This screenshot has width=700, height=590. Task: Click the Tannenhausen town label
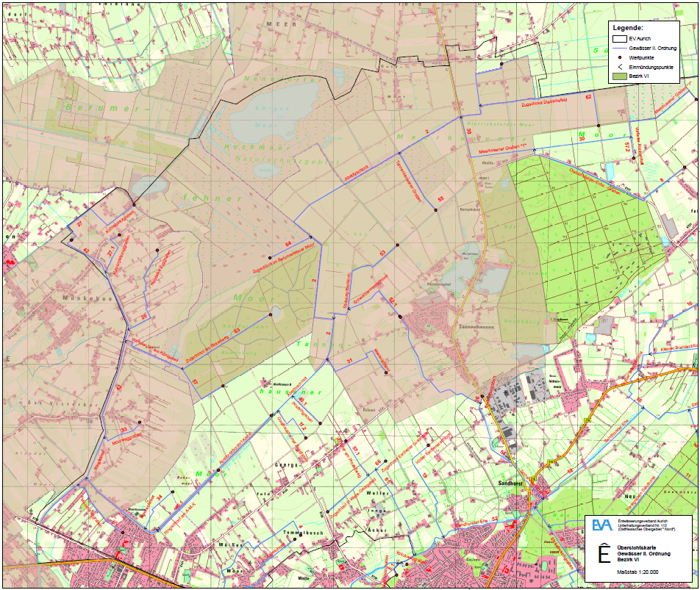tap(476, 327)
